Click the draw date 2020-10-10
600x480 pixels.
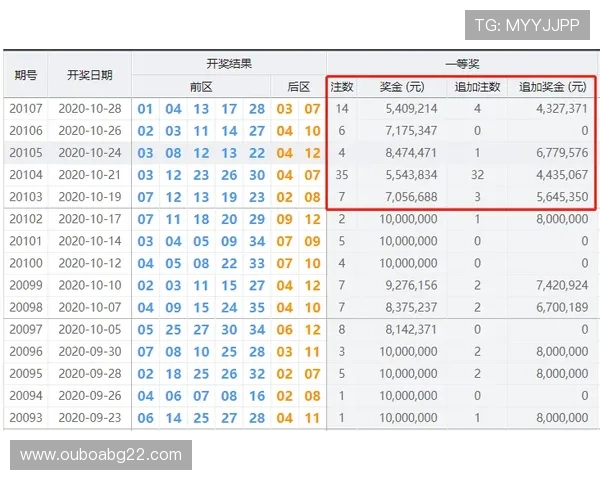click(90, 285)
